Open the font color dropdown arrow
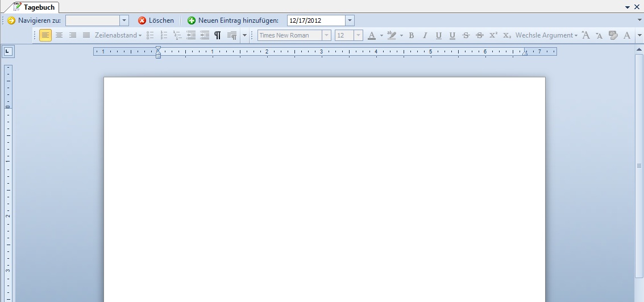Screen dimensions: 644x302 click(x=381, y=35)
